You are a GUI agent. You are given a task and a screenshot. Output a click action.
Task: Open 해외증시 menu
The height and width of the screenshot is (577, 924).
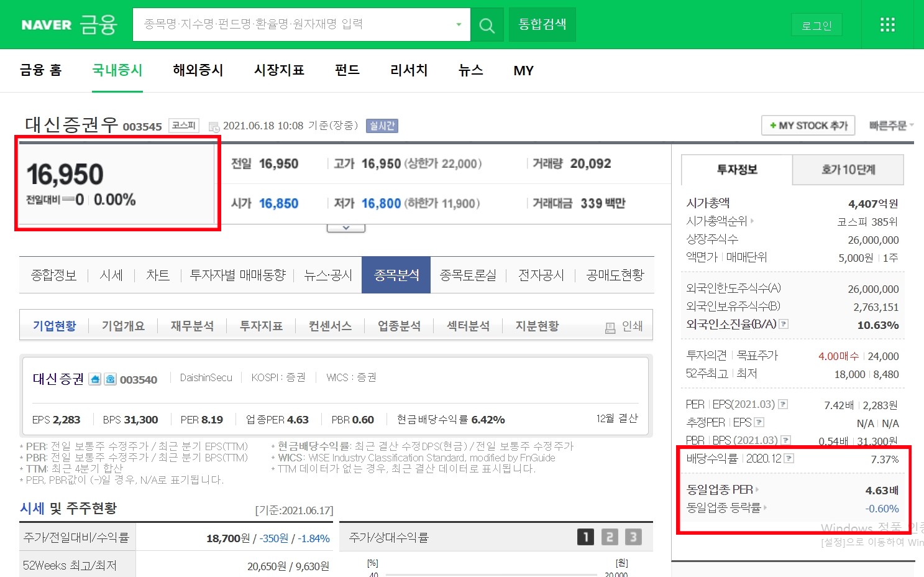pos(198,70)
